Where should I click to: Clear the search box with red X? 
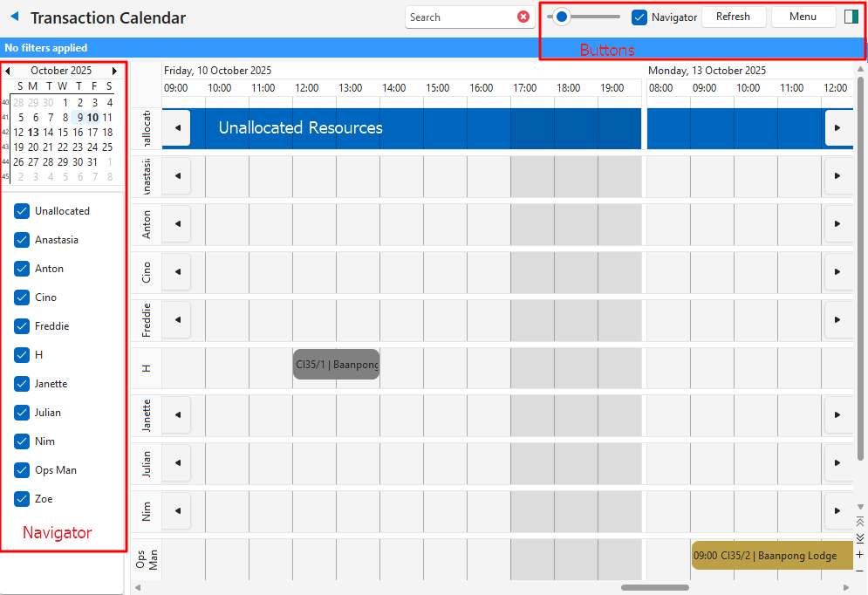523,17
